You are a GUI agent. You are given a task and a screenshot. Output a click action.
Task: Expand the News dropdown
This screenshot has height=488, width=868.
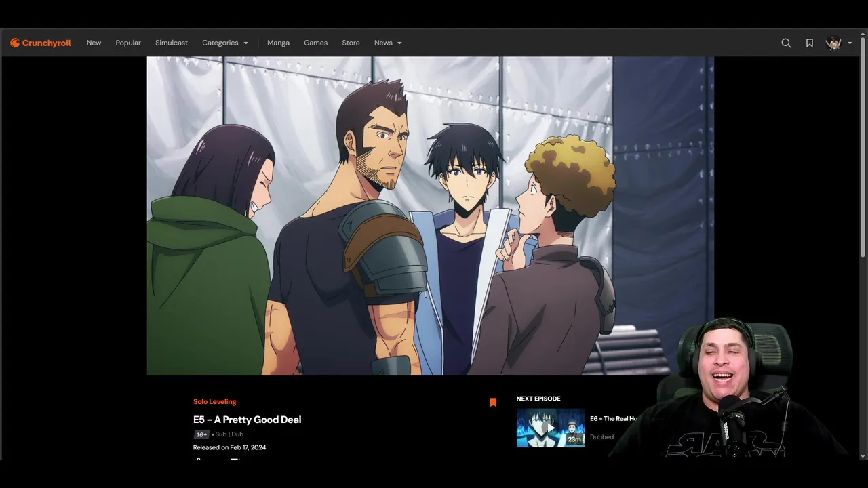click(388, 43)
